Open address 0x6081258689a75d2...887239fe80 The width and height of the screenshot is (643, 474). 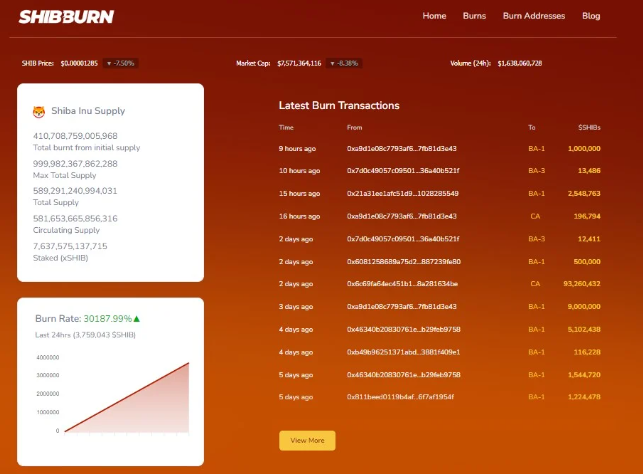(x=404, y=261)
